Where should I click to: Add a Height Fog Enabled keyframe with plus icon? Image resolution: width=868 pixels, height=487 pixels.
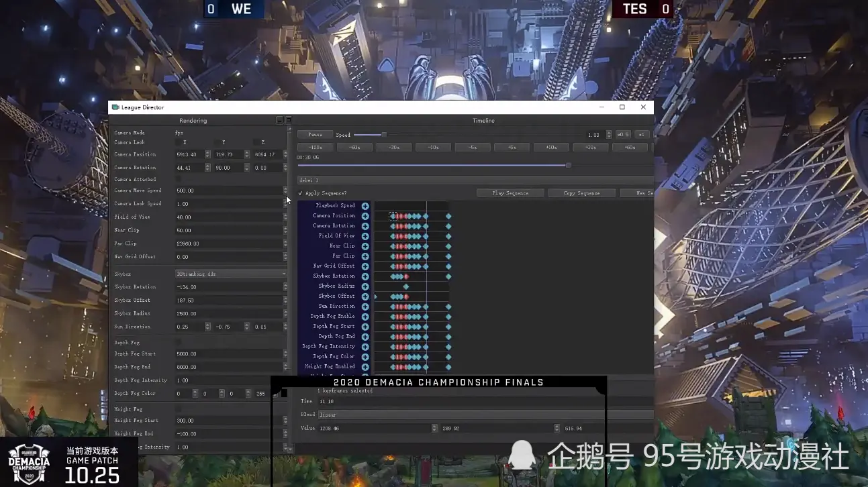click(365, 367)
